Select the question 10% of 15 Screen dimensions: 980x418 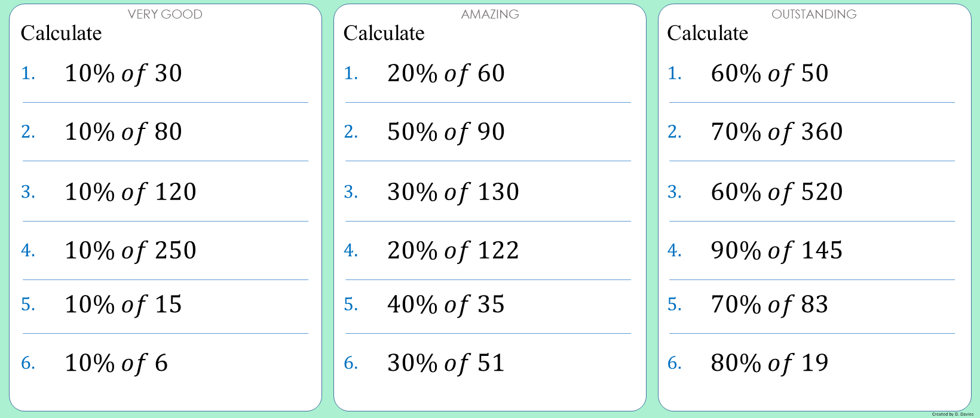click(x=123, y=305)
